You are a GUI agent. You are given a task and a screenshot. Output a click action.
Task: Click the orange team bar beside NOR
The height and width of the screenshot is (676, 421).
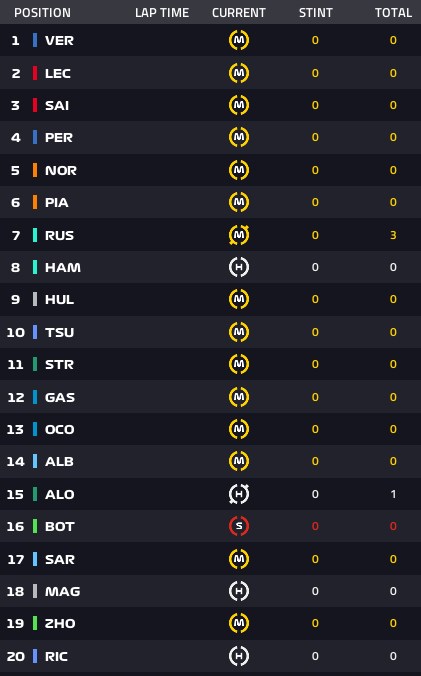click(35, 170)
